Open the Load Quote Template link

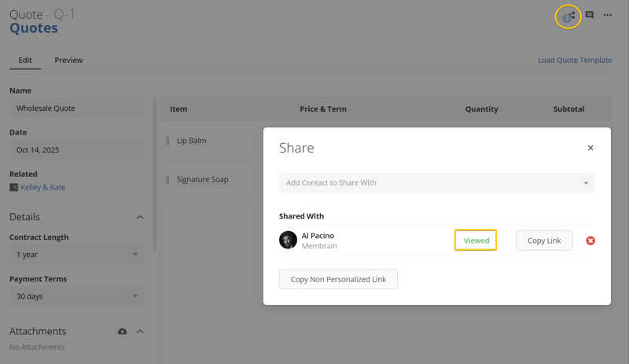(575, 61)
